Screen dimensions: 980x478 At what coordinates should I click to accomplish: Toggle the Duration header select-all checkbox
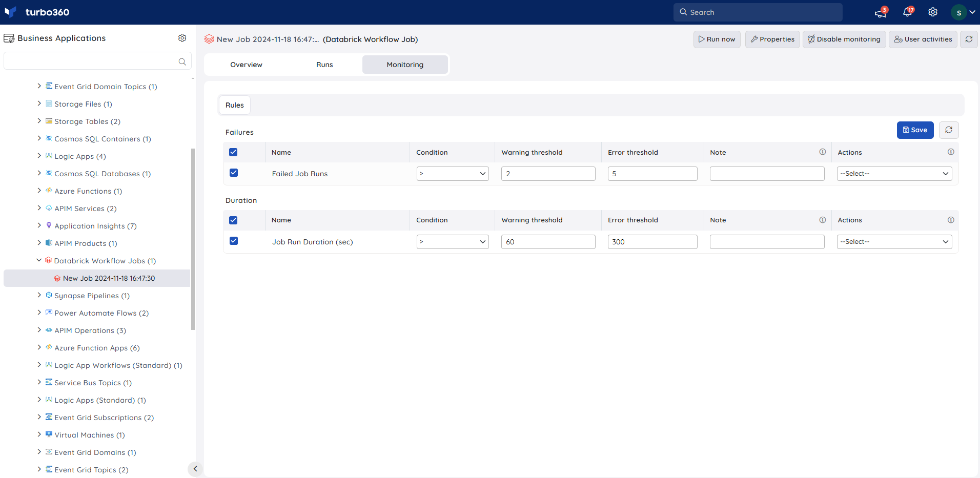[x=233, y=220]
